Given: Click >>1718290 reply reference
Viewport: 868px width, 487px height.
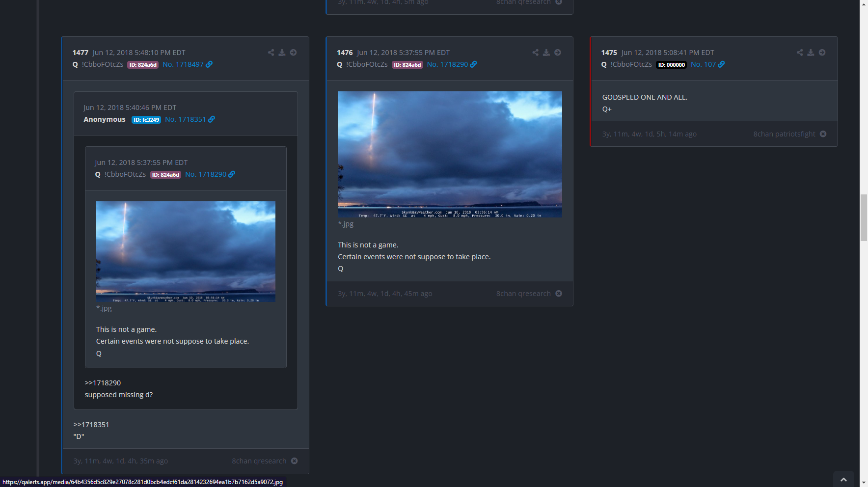Looking at the screenshot, I should (103, 383).
